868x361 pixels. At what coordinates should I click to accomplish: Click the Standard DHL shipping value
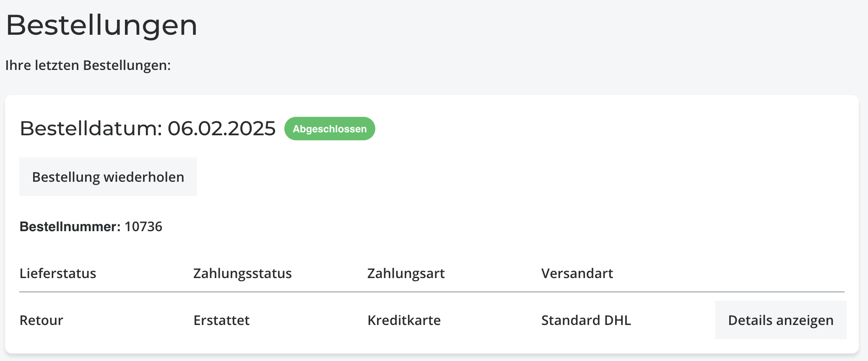click(586, 320)
